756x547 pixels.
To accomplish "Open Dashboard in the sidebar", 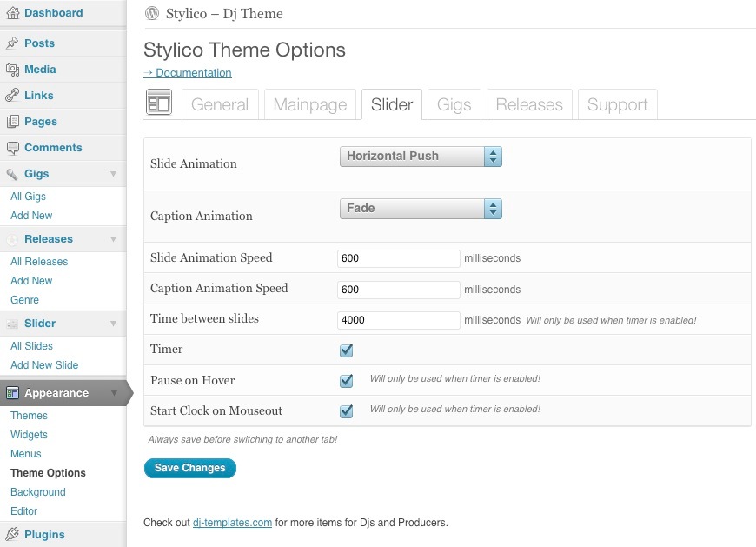I will click(54, 13).
